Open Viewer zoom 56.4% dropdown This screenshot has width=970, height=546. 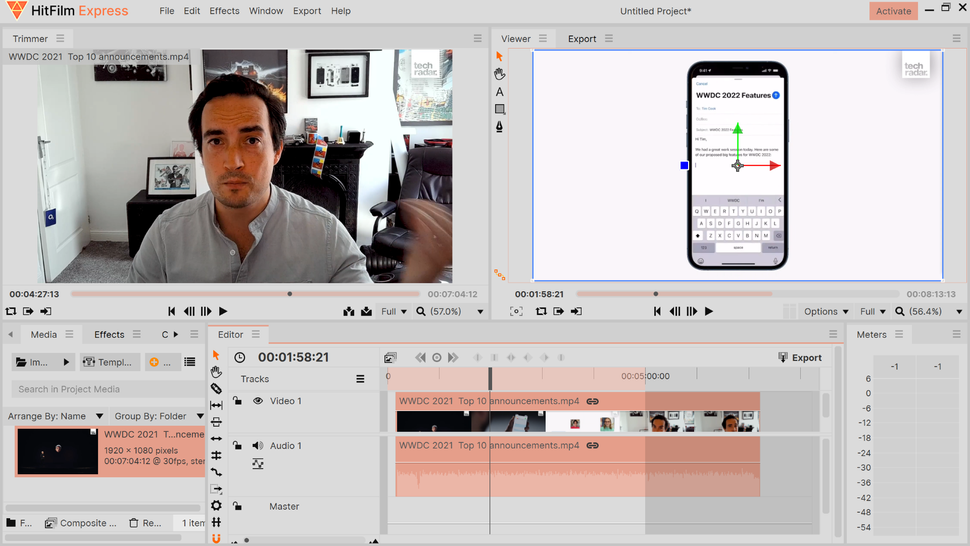tap(929, 312)
